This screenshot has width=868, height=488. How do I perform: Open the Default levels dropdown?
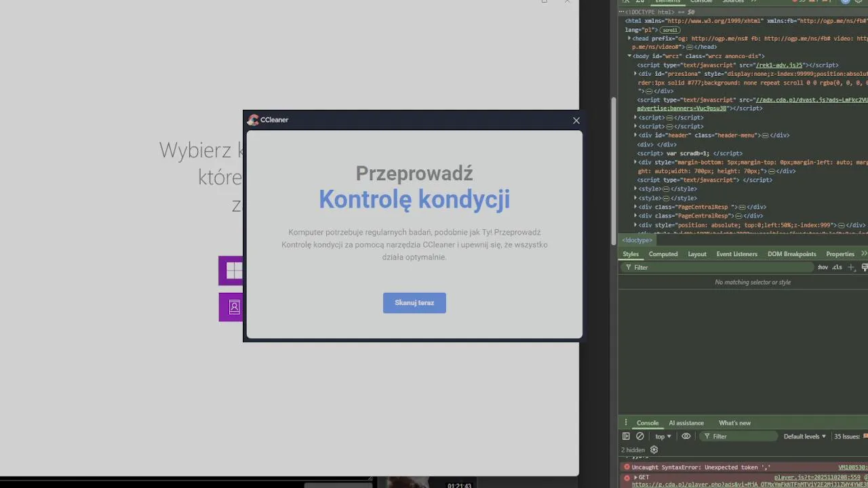click(x=805, y=436)
